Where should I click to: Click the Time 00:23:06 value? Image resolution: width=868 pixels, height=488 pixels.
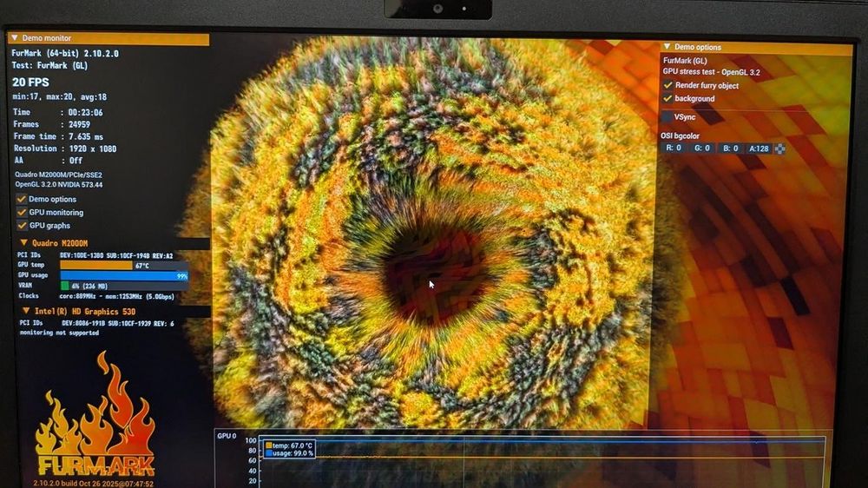tap(85, 112)
